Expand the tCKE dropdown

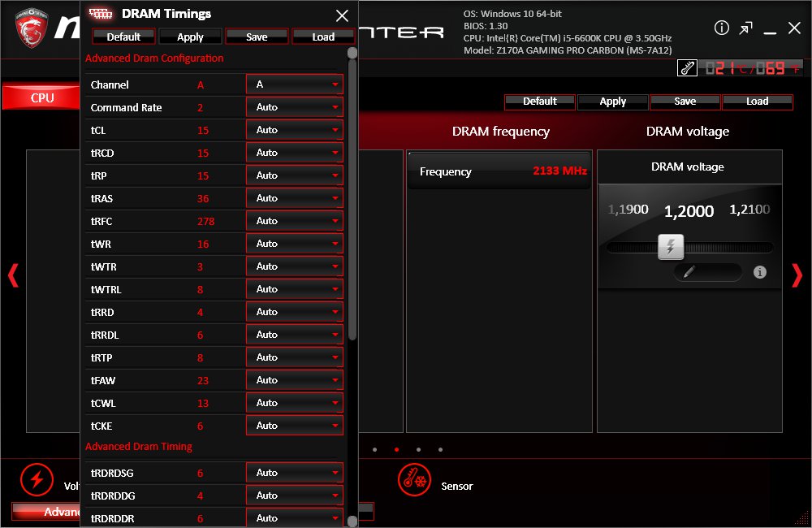coord(295,426)
